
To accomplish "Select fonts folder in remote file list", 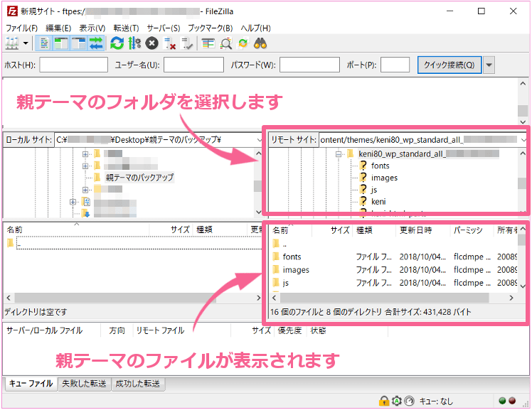I will tap(292, 257).
